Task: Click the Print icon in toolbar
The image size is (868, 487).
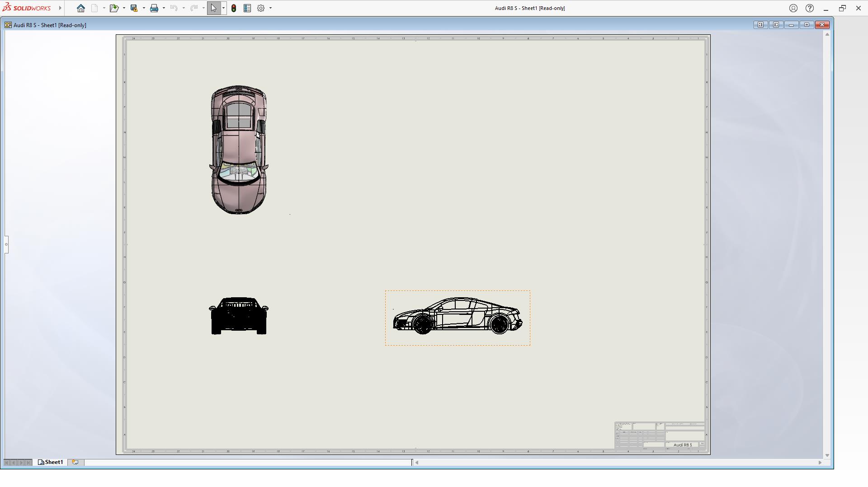Action: pos(154,8)
